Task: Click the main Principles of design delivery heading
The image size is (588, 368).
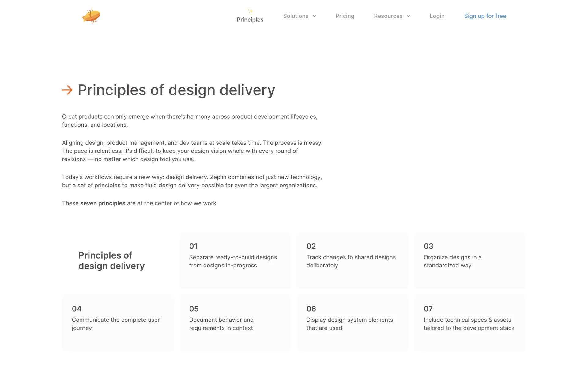Action: (x=176, y=90)
